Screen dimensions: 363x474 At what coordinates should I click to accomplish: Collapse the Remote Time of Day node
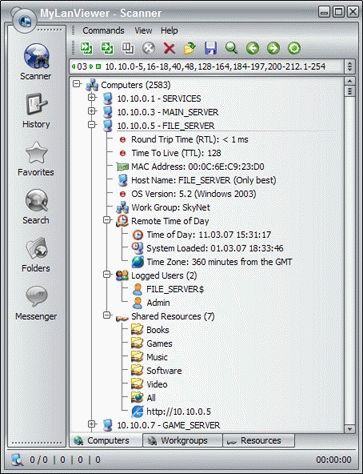point(107,220)
